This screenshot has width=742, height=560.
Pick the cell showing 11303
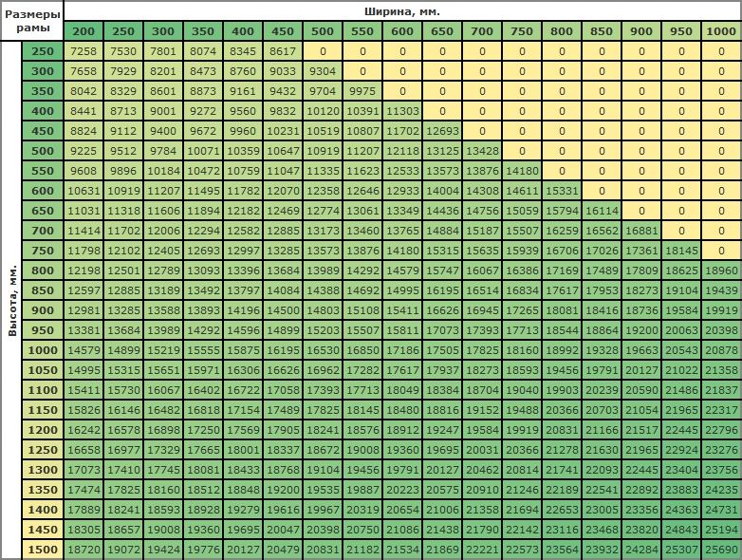point(402,110)
